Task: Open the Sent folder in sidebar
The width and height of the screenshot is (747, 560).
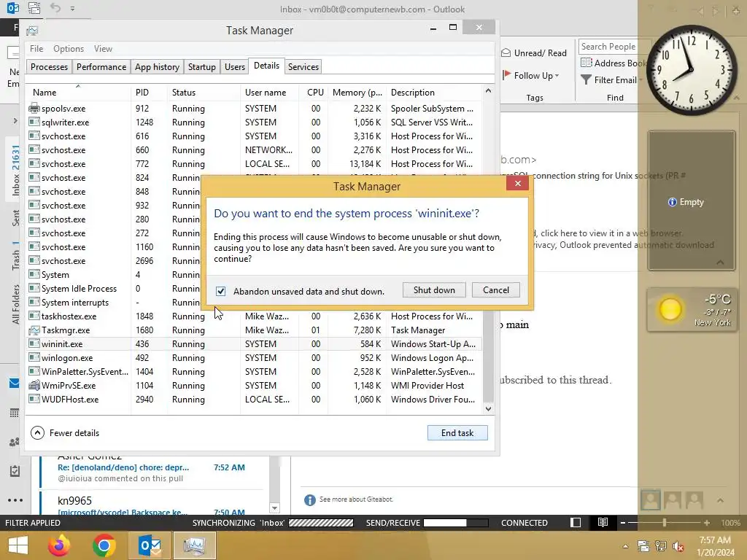Action: (16, 218)
